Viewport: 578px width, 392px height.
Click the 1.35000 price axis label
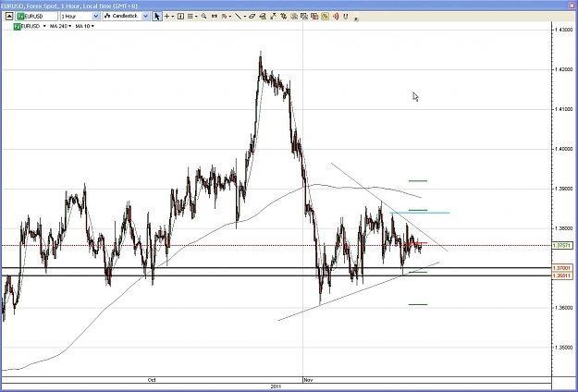[x=564, y=348]
